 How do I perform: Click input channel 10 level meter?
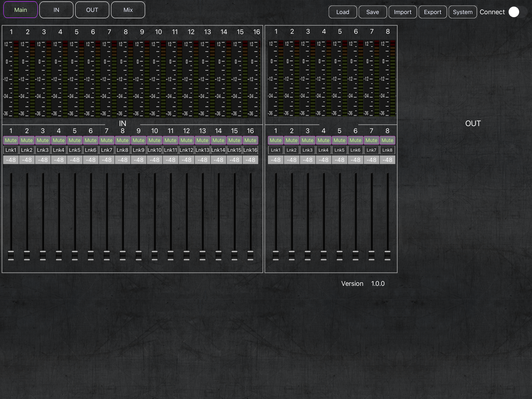pos(158,79)
